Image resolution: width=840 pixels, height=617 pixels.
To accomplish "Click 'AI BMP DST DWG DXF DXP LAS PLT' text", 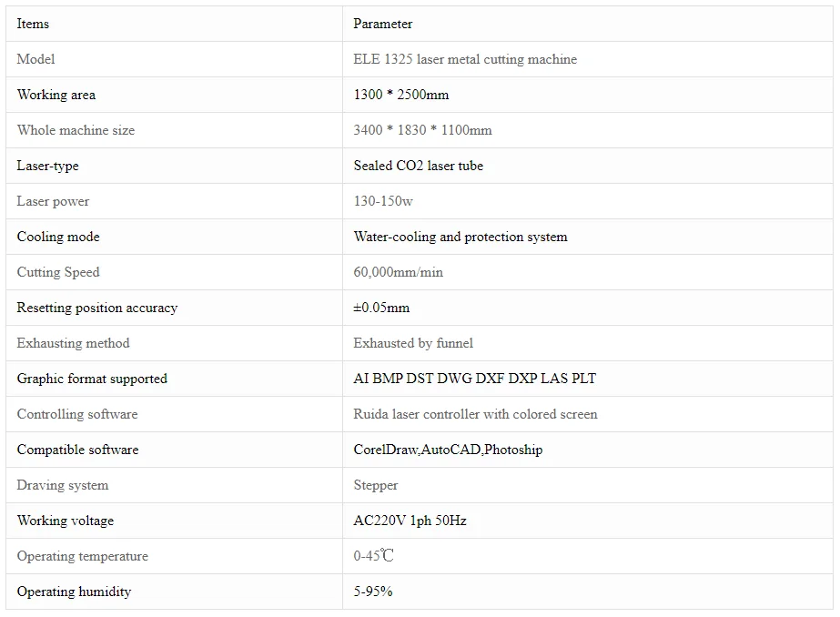I will 474,379.
